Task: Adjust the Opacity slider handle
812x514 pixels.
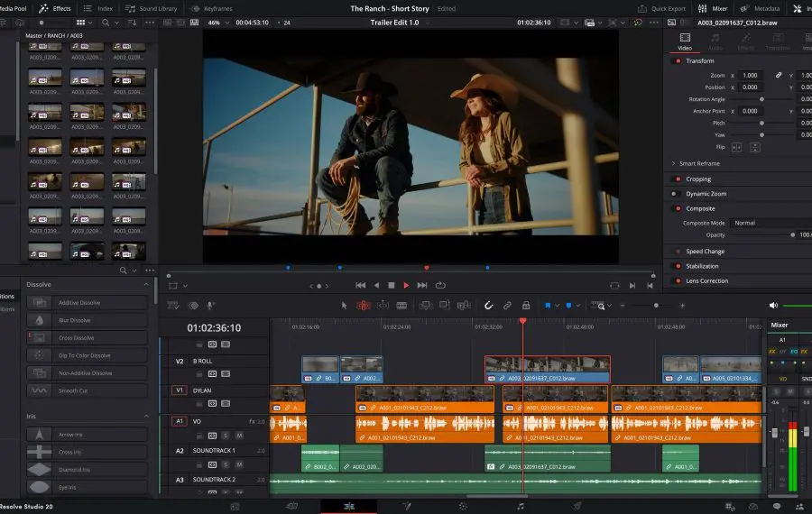Action: point(792,235)
